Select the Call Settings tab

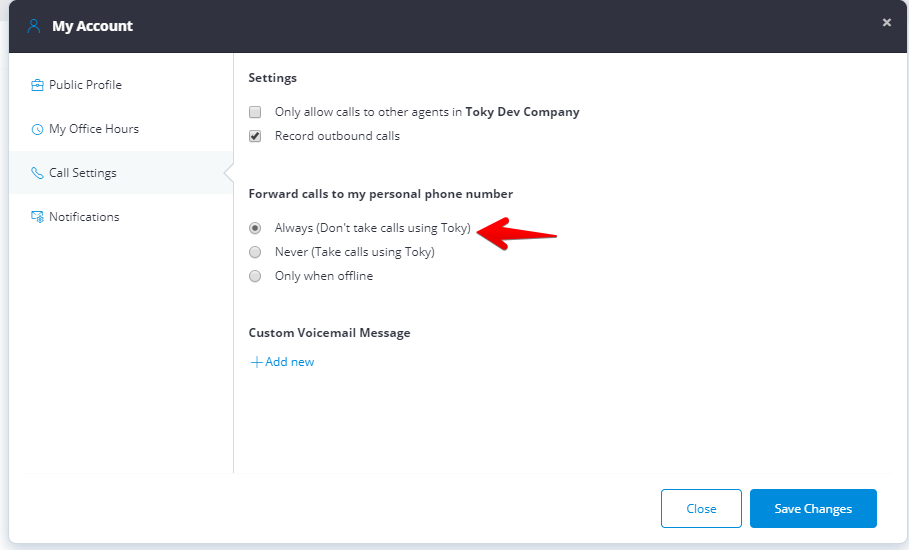(83, 173)
